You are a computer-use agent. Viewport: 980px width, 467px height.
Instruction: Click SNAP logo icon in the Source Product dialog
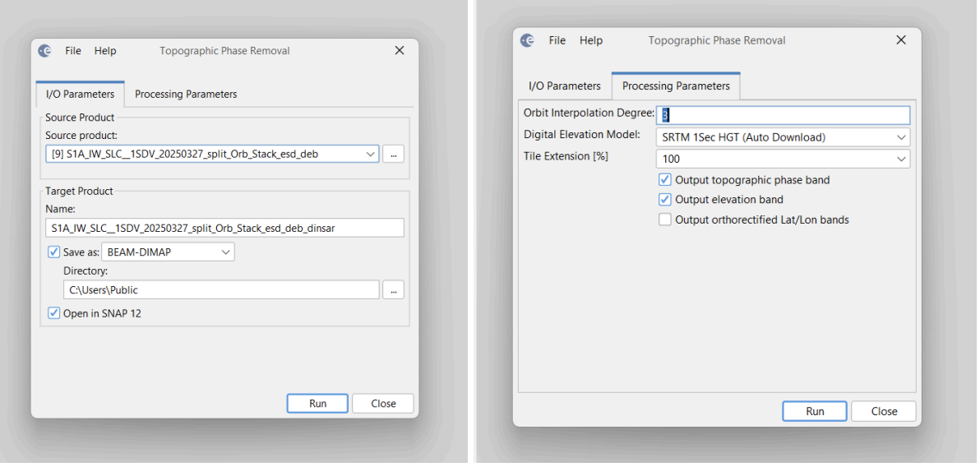pyautogui.click(x=45, y=51)
